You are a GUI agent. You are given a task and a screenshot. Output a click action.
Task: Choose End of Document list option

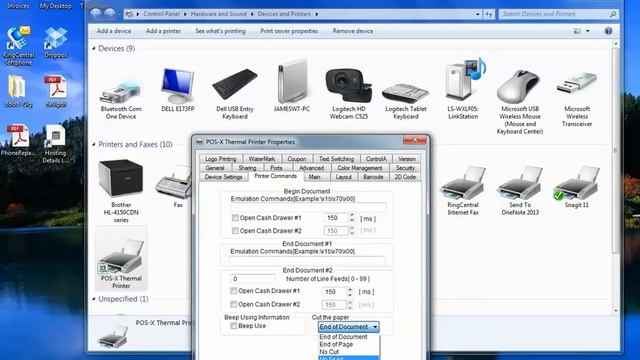point(343,337)
